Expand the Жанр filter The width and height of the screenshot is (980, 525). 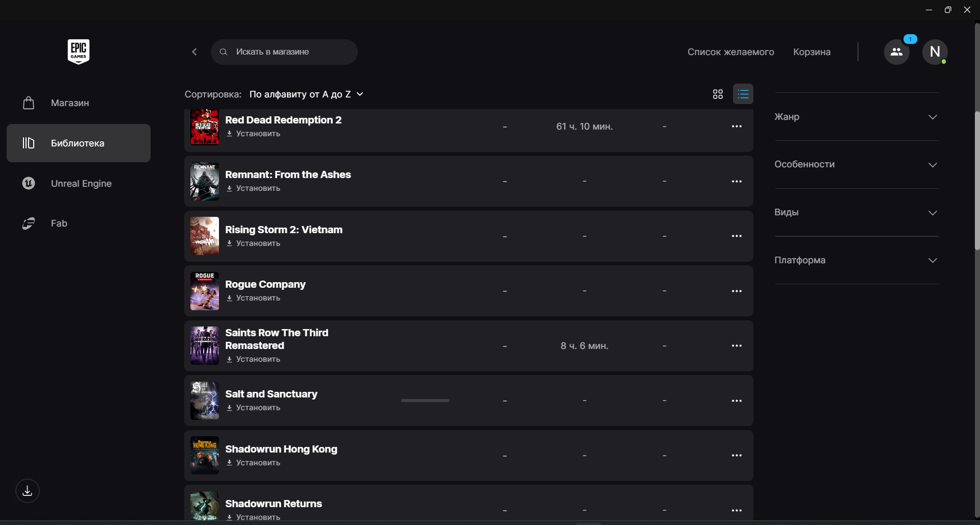click(856, 117)
